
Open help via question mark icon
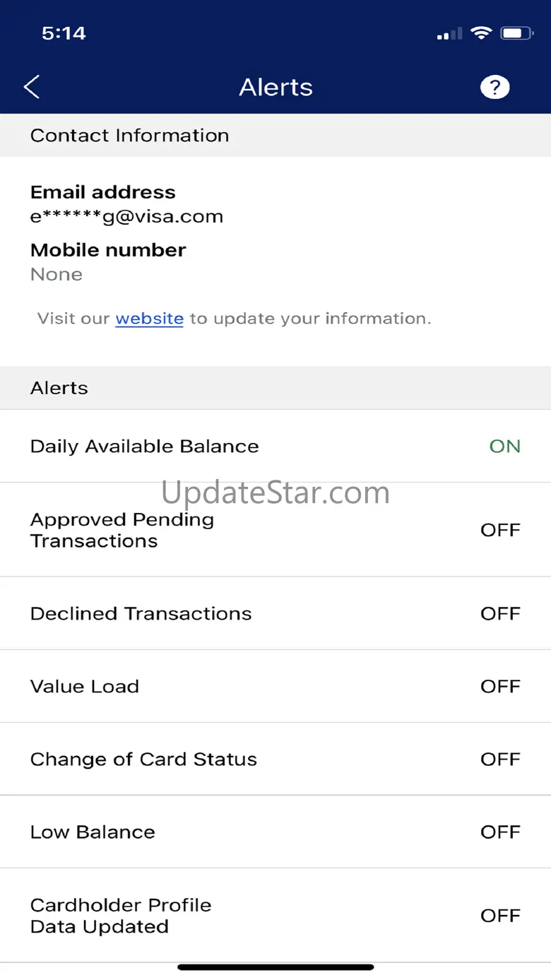tap(494, 87)
